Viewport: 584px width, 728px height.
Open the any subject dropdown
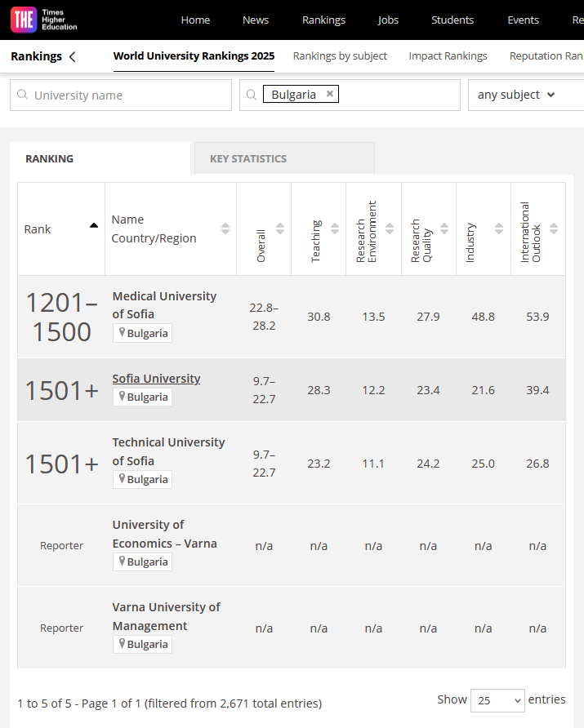[516, 95]
